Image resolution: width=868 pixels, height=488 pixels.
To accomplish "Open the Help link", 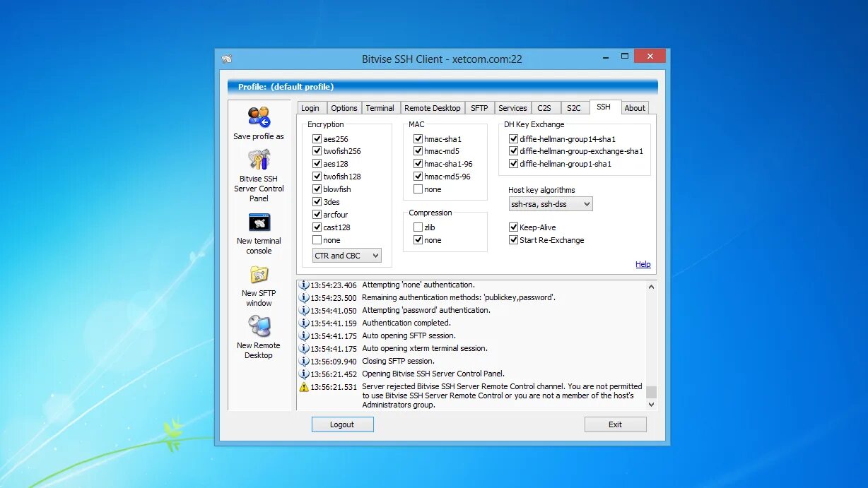I will (x=643, y=265).
